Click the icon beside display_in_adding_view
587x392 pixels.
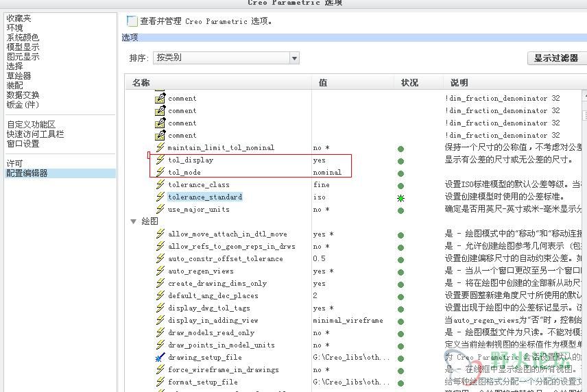coord(160,320)
